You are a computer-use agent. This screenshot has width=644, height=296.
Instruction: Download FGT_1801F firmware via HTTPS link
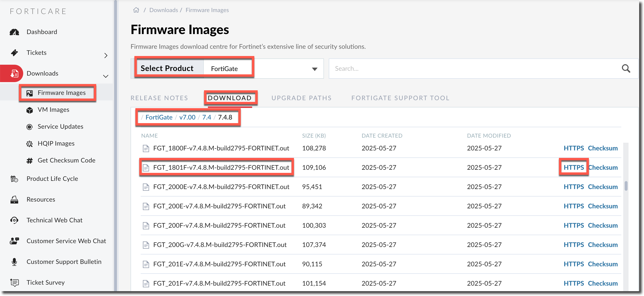(x=574, y=168)
